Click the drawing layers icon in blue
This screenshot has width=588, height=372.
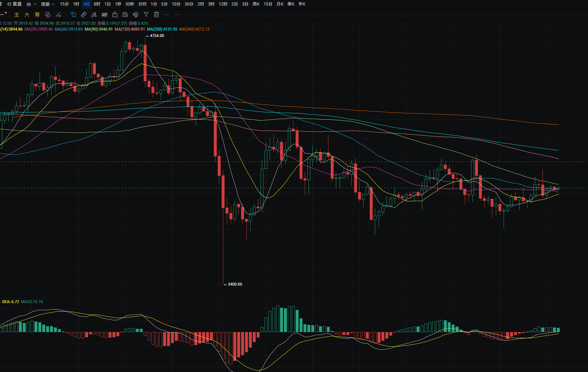tap(73, 15)
